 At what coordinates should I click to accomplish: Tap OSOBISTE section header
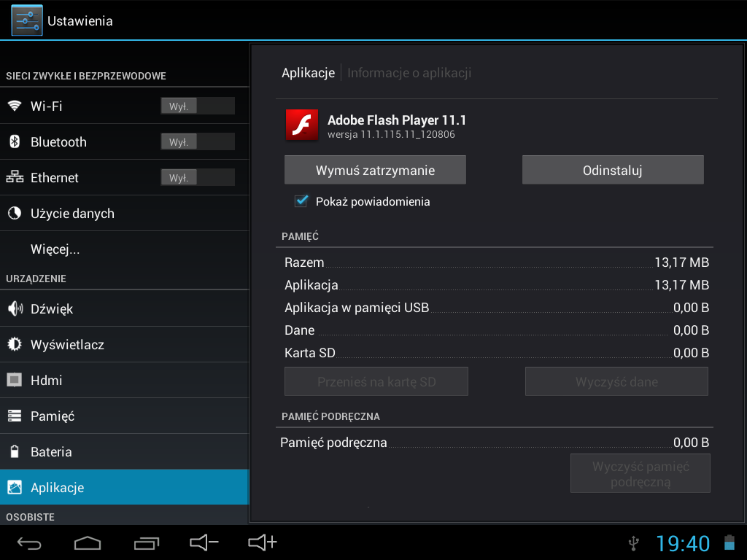pyautogui.click(x=30, y=517)
